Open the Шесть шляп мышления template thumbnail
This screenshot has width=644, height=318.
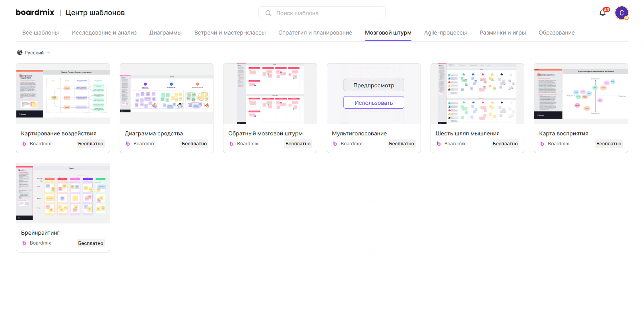[x=477, y=94]
